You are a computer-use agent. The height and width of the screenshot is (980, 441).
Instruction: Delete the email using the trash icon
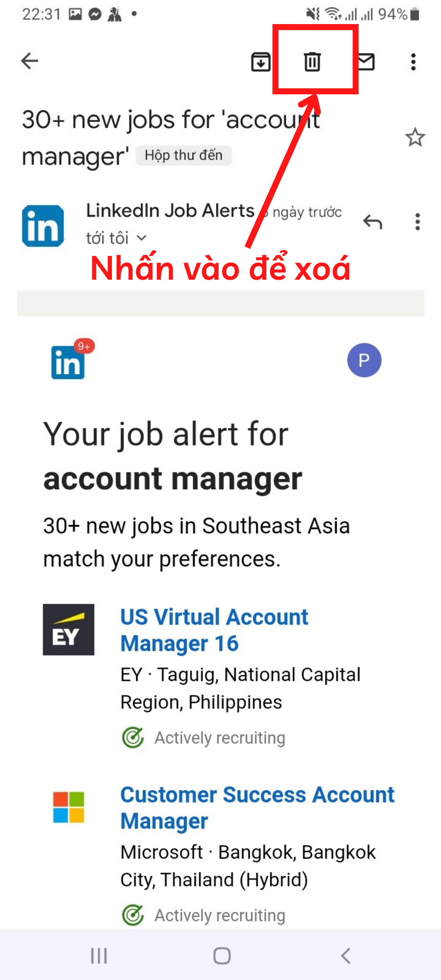click(312, 62)
